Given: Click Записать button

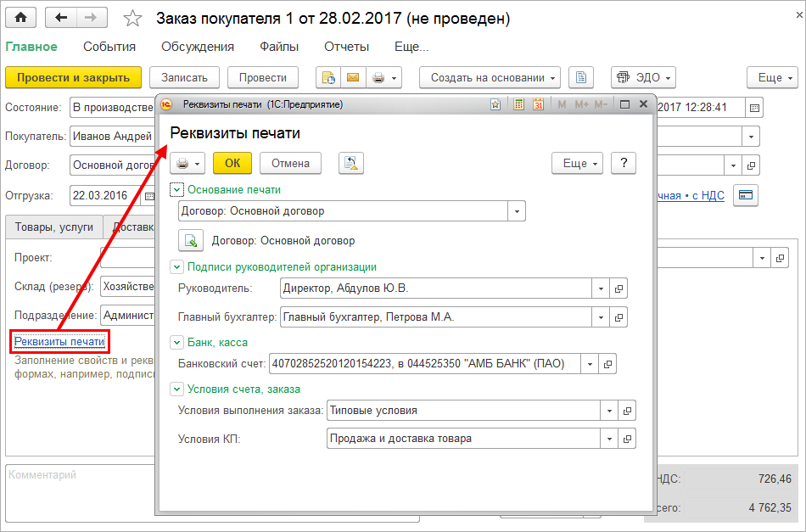Looking at the screenshot, I should pyautogui.click(x=185, y=77).
